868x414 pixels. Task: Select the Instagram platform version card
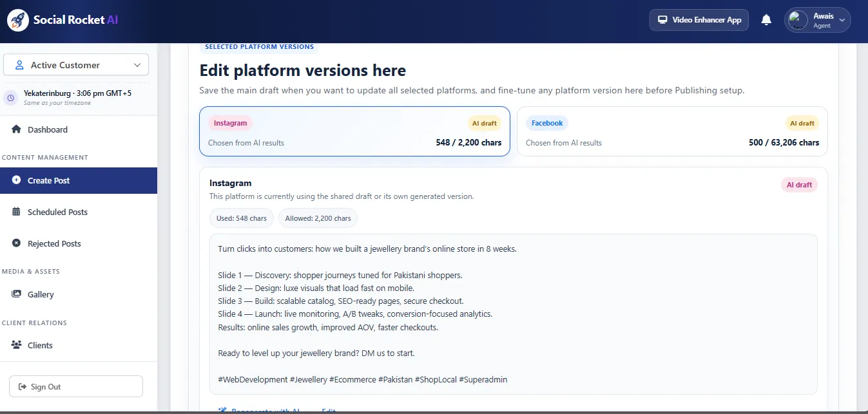tap(354, 131)
